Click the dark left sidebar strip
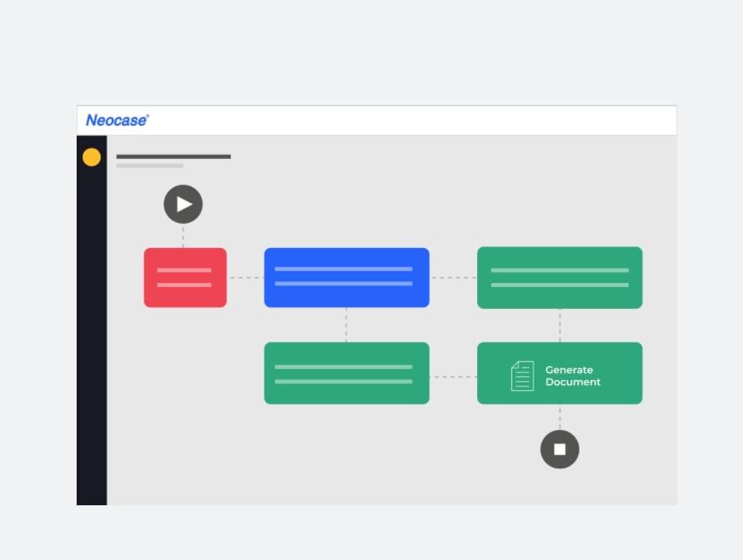The height and width of the screenshot is (560, 743). (92, 328)
